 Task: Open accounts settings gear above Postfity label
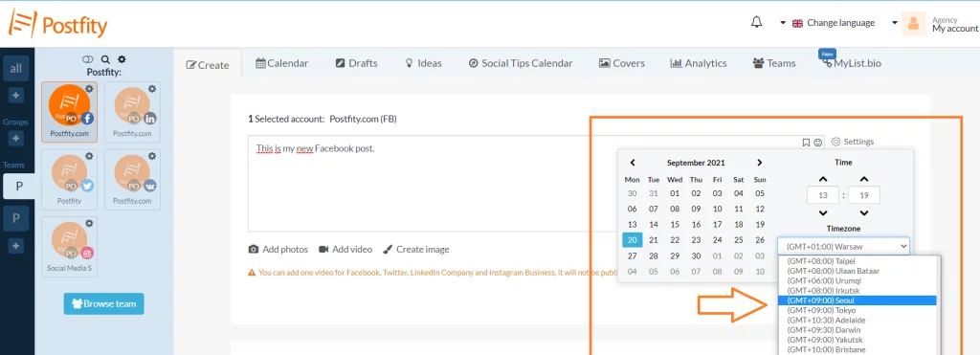pos(122,59)
